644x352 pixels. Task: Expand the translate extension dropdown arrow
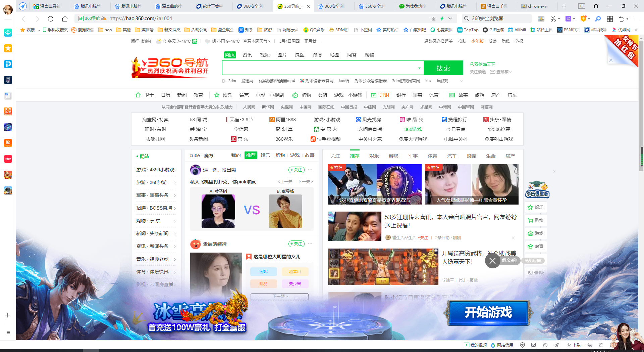[574, 19]
